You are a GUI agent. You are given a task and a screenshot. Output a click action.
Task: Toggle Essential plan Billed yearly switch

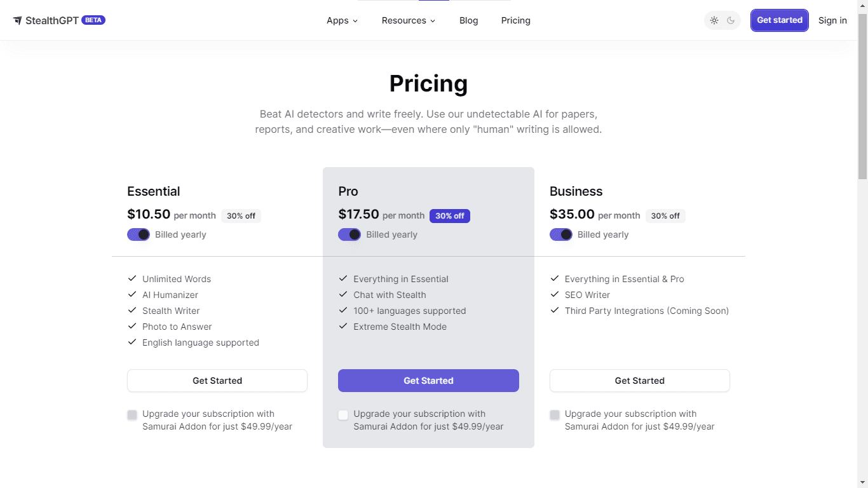coord(139,234)
